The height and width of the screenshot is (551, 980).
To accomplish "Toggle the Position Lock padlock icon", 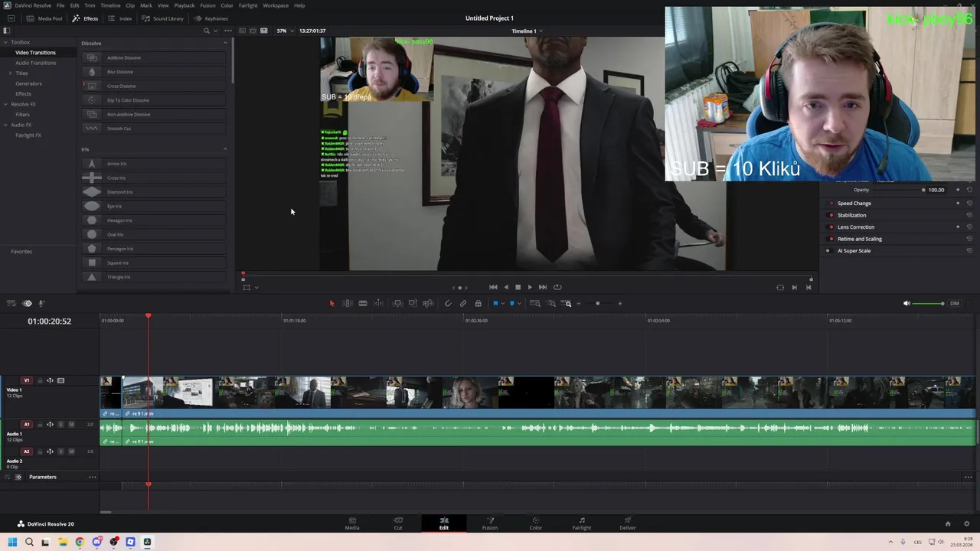I will point(478,303).
